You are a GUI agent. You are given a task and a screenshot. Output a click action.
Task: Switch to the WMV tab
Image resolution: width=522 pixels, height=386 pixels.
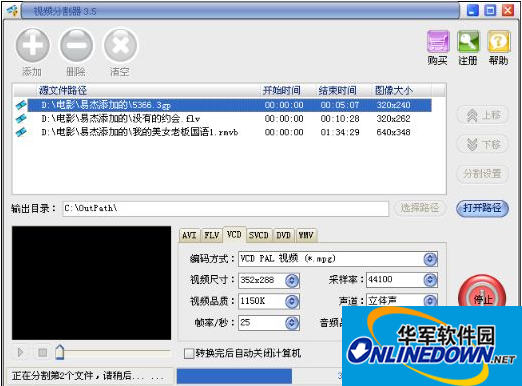point(306,235)
